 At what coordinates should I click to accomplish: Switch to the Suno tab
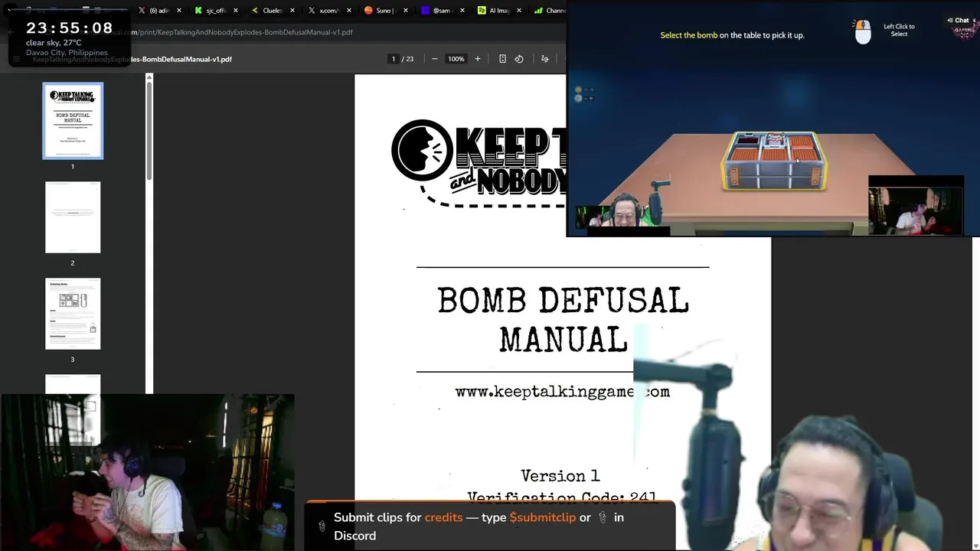[381, 11]
